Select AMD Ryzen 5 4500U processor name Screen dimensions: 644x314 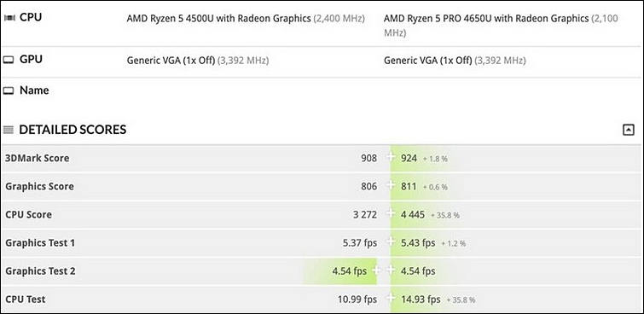point(218,19)
